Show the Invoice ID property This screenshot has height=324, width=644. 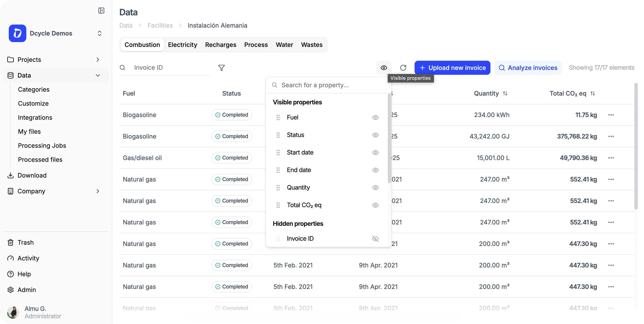(x=375, y=239)
